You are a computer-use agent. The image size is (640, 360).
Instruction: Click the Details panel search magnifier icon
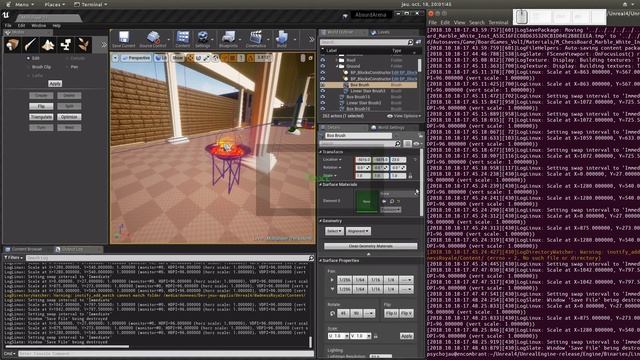pyautogui.click(x=398, y=144)
